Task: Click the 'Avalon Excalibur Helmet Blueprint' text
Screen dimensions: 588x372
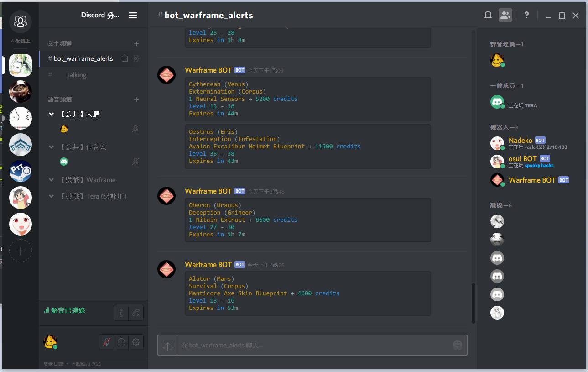Action: (x=247, y=147)
